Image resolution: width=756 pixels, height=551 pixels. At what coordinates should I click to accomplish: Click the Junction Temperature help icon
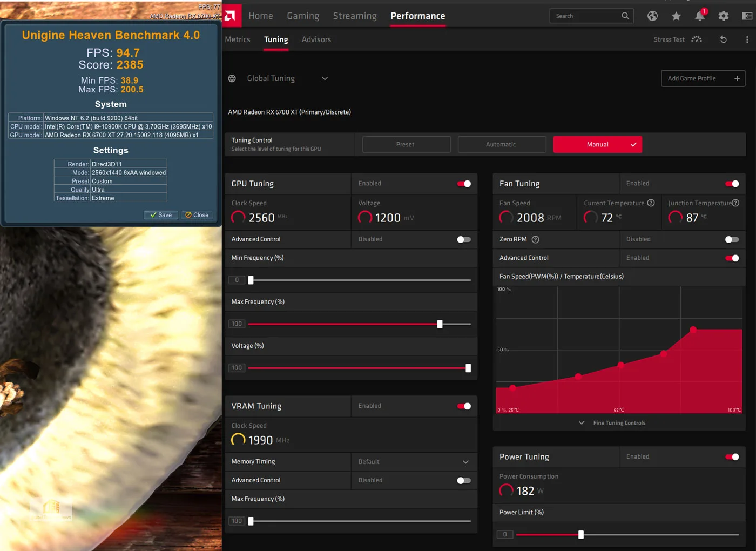pyautogui.click(x=735, y=203)
